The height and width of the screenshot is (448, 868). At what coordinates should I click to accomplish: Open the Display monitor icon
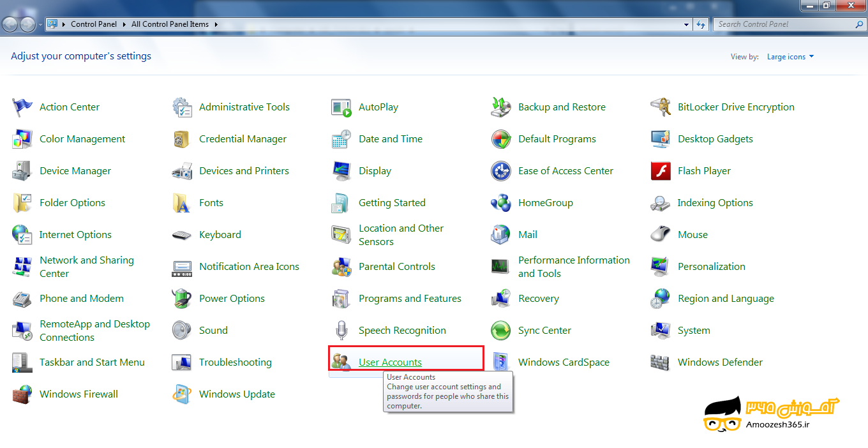point(341,171)
